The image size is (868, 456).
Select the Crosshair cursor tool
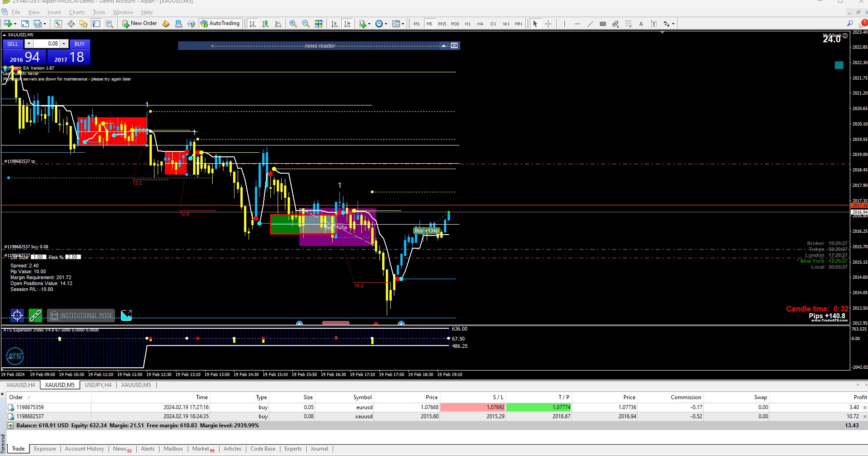pyautogui.click(x=549, y=24)
